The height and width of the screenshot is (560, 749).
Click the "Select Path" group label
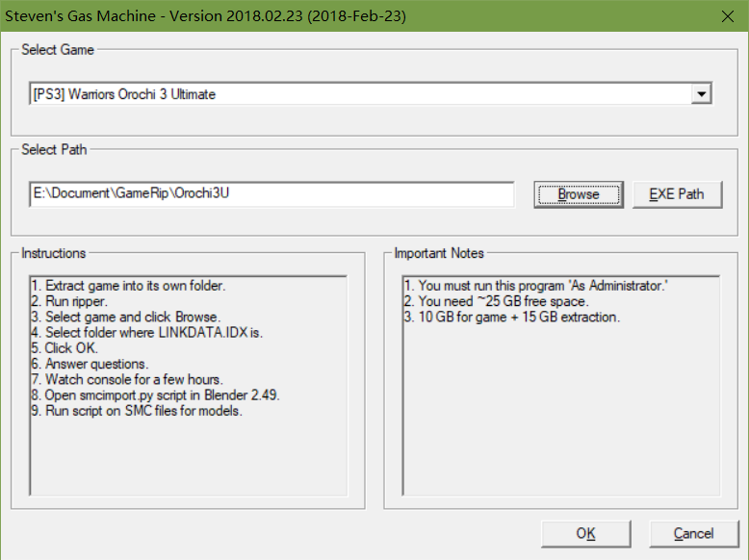[x=54, y=149]
